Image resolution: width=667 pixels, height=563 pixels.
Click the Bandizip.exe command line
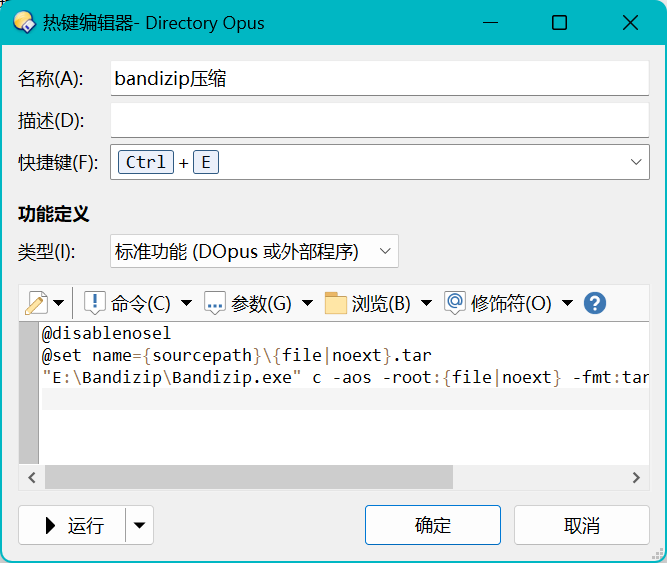point(345,377)
